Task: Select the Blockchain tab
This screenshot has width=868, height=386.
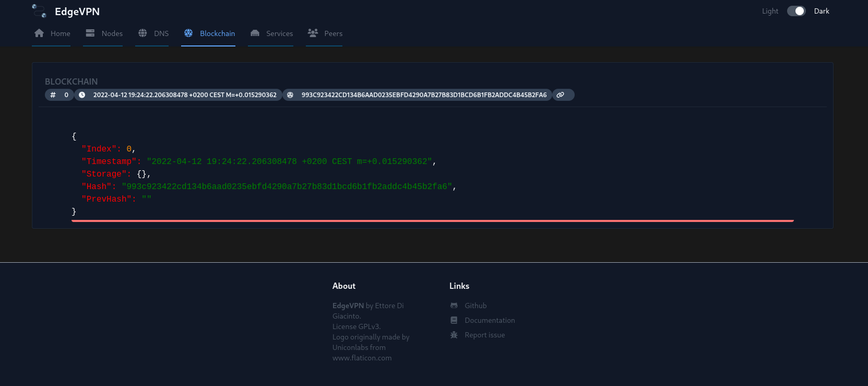Action: tap(208, 33)
